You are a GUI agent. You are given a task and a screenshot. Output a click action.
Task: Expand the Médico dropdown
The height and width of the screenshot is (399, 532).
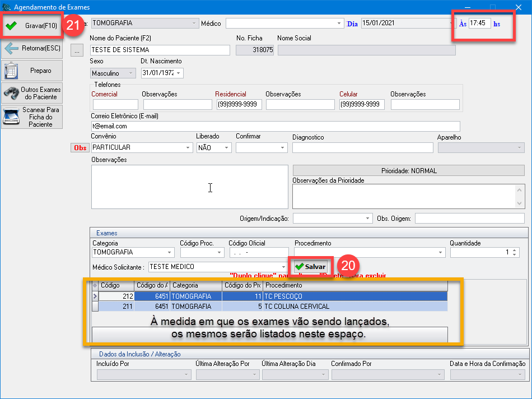(339, 24)
